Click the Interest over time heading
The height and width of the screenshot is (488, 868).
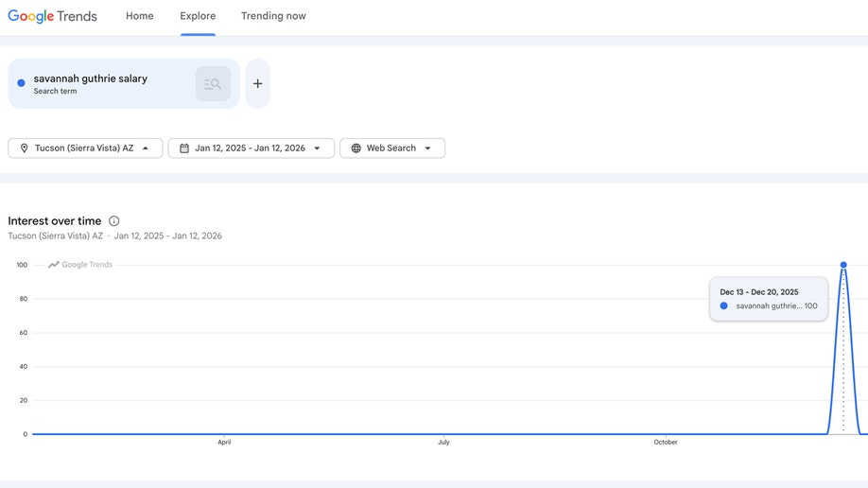click(x=54, y=221)
